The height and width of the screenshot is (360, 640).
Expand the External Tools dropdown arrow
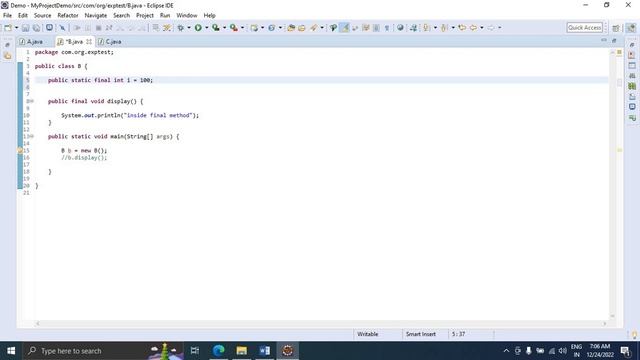242,28
